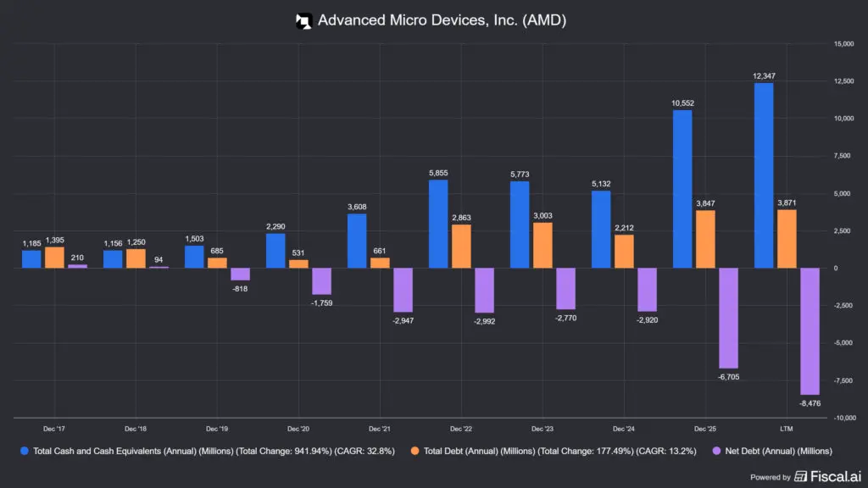Select the orange 1,250 debt bar for Dec '18

[x=136, y=259]
